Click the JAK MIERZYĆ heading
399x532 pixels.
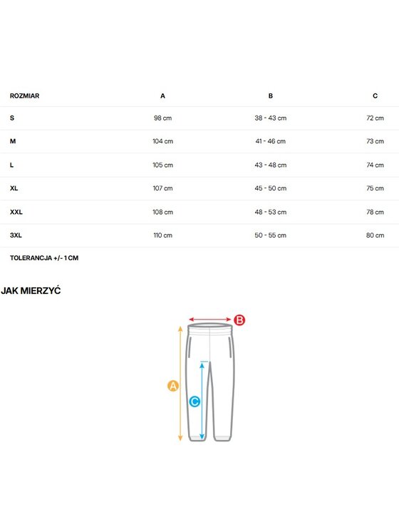tap(31, 291)
